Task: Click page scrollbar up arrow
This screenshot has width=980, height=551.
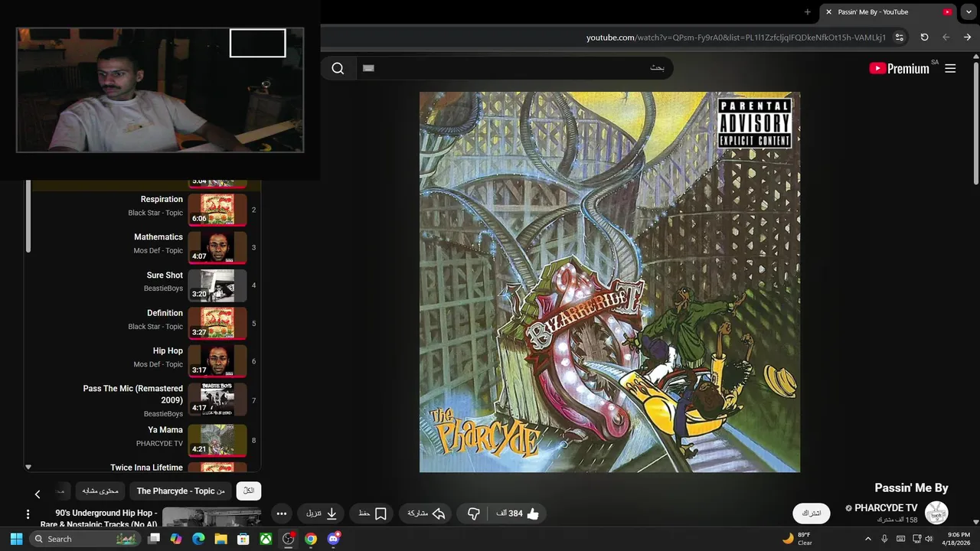Action: pyautogui.click(x=975, y=57)
